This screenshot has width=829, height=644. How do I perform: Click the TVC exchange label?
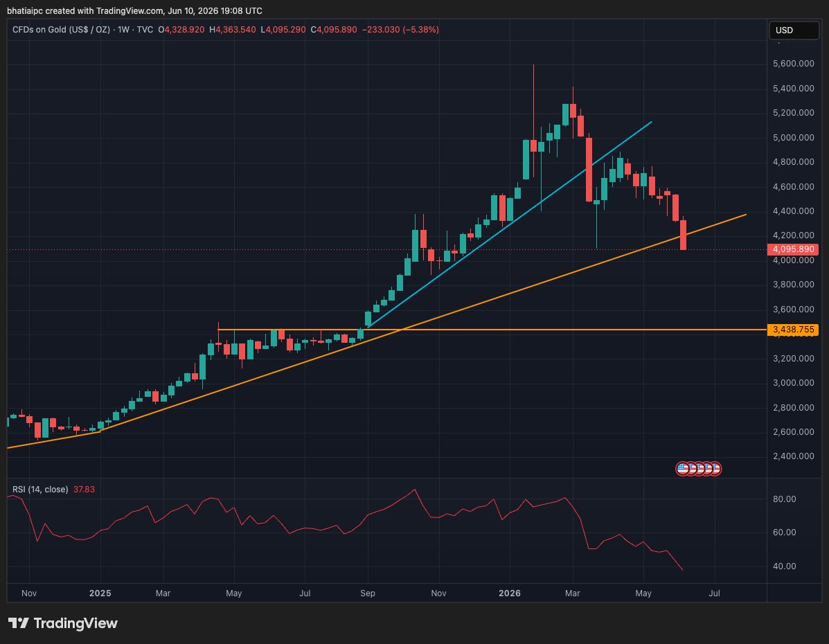[x=145, y=30]
